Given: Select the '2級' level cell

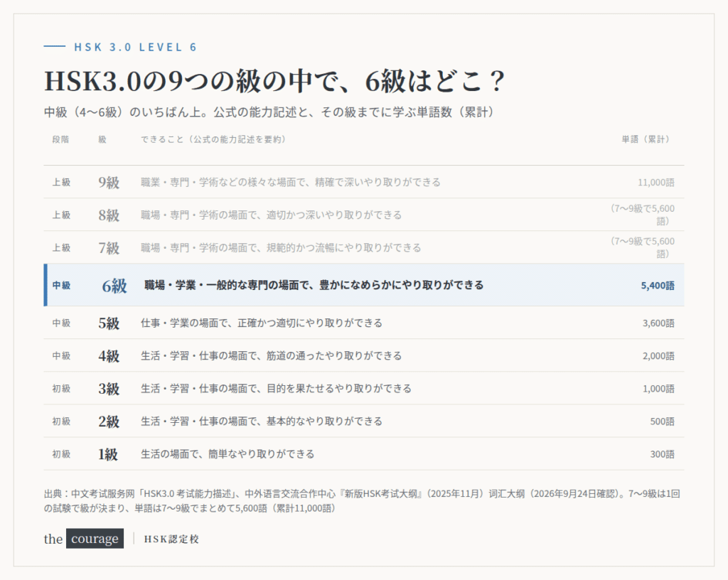Looking at the screenshot, I should pyautogui.click(x=109, y=421).
